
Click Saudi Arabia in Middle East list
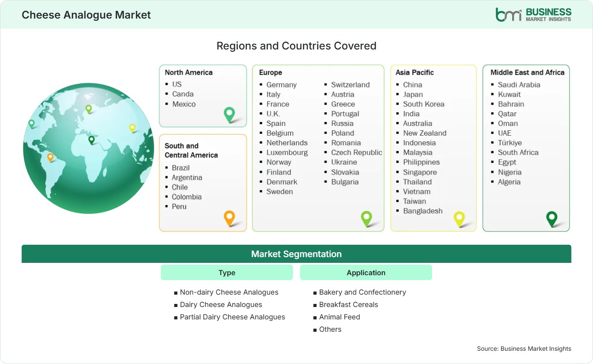tap(519, 84)
